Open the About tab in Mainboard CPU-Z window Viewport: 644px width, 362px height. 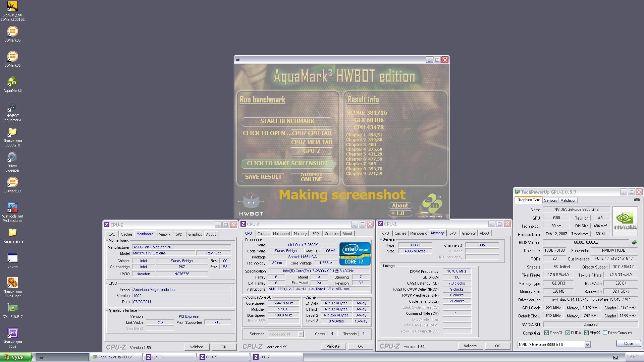click(211, 234)
